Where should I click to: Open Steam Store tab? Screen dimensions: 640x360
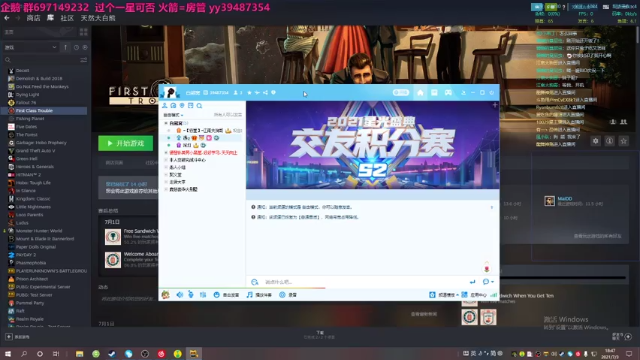point(33,18)
